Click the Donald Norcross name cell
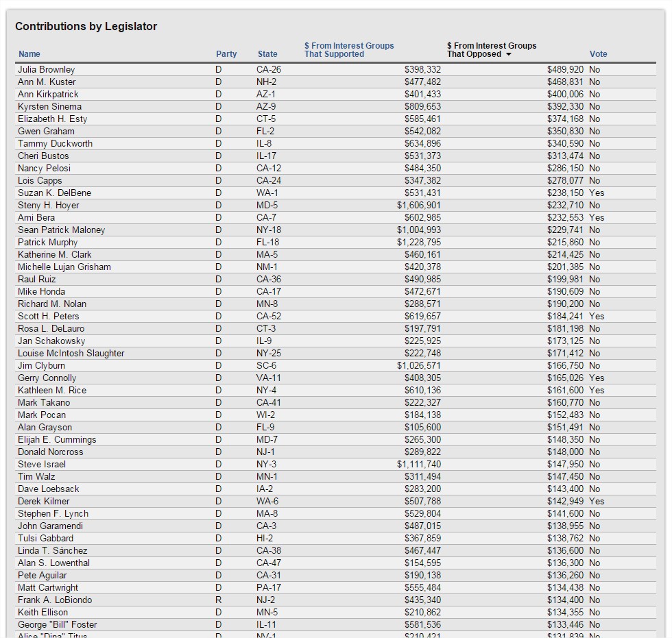The width and height of the screenshot is (672, 638). (x=50, y=452)
